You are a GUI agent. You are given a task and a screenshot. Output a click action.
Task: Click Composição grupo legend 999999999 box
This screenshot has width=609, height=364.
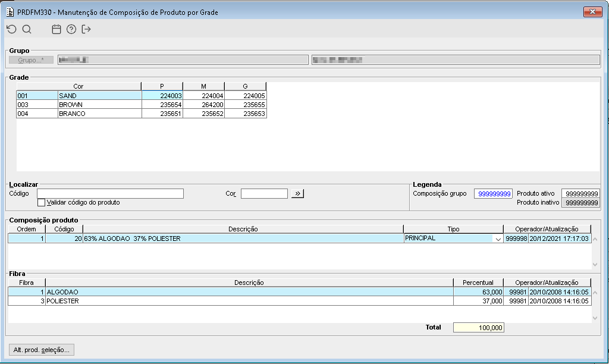pyautogui.click(x=493, y=193)
